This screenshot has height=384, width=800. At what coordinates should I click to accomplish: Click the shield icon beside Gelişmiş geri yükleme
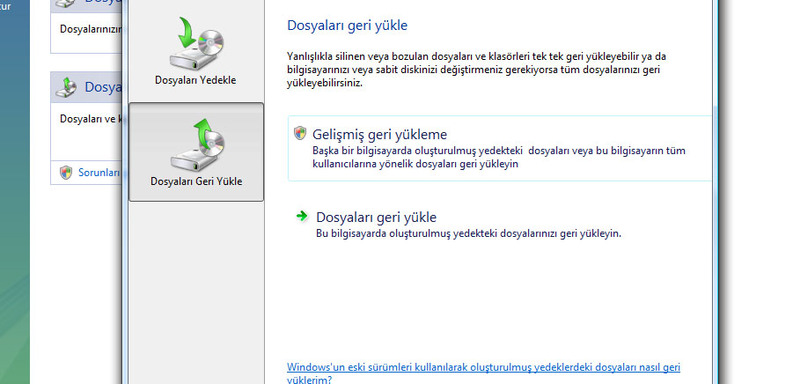click(x=301, y=134)
